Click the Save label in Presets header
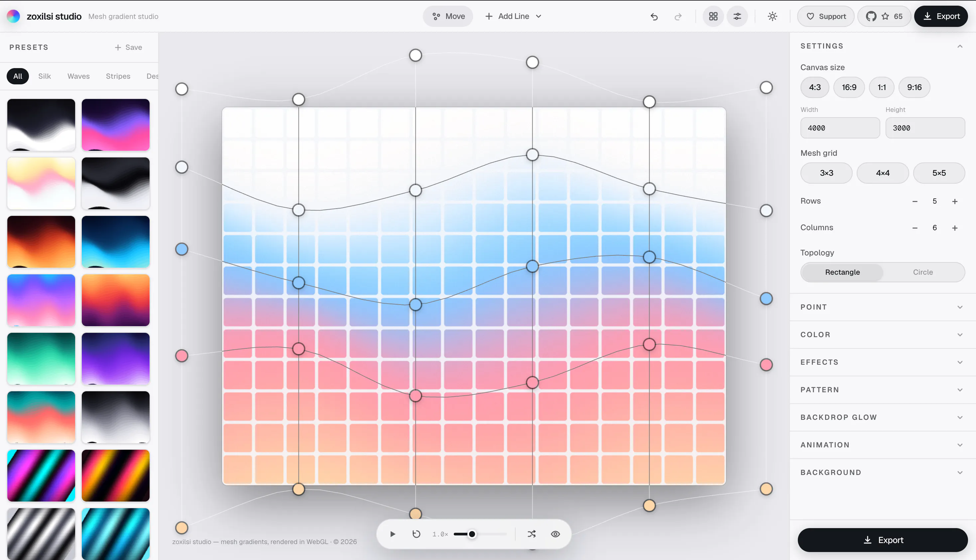This screenshot has height=560, width=976. pyautogui.click(x=134, y=47)
